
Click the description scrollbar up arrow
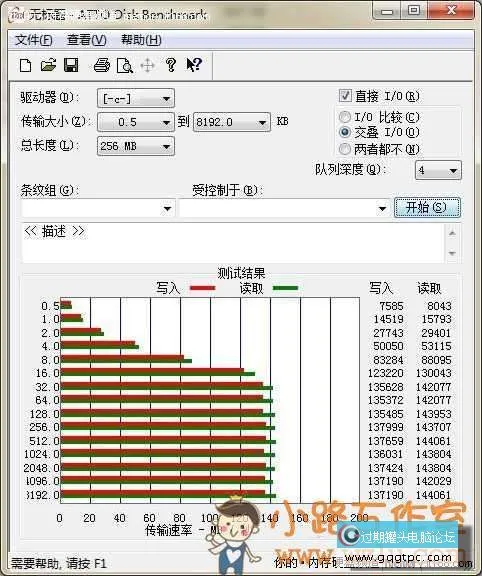(452, 233)
